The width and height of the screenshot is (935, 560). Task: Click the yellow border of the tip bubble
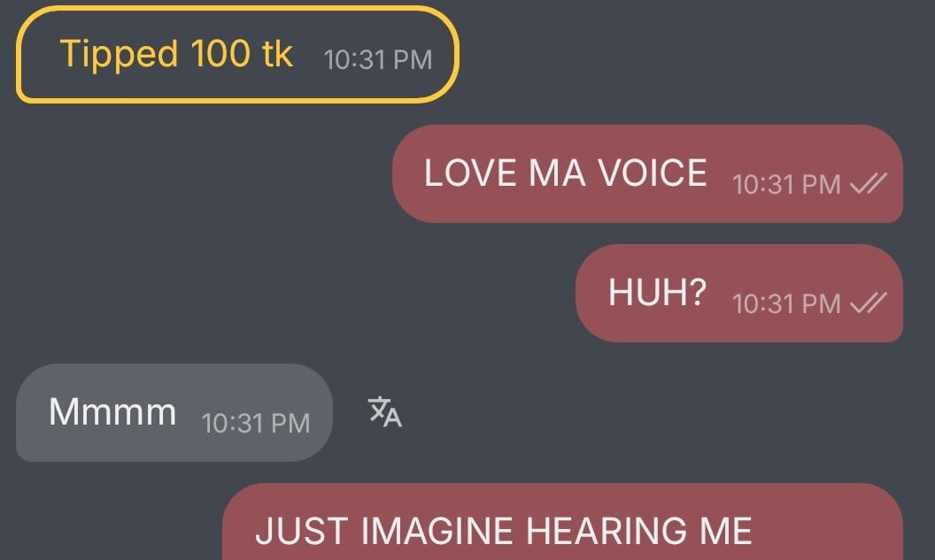pyautogui.click(x=237, y=8)
